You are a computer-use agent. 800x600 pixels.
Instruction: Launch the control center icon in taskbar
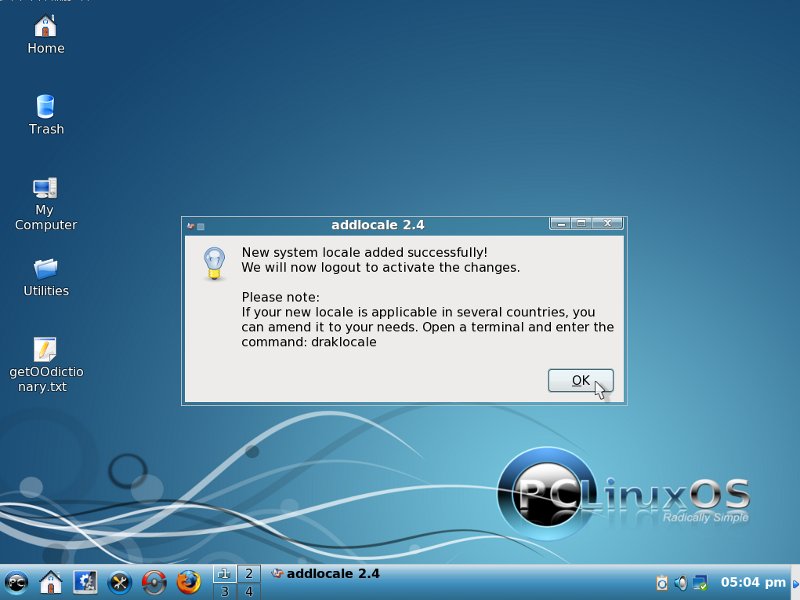point(85,582)
